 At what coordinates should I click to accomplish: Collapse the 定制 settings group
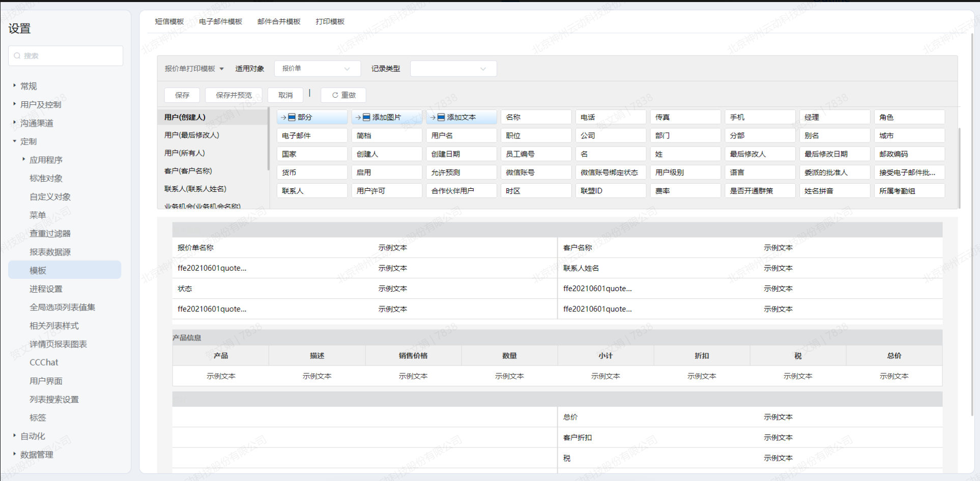14,142
